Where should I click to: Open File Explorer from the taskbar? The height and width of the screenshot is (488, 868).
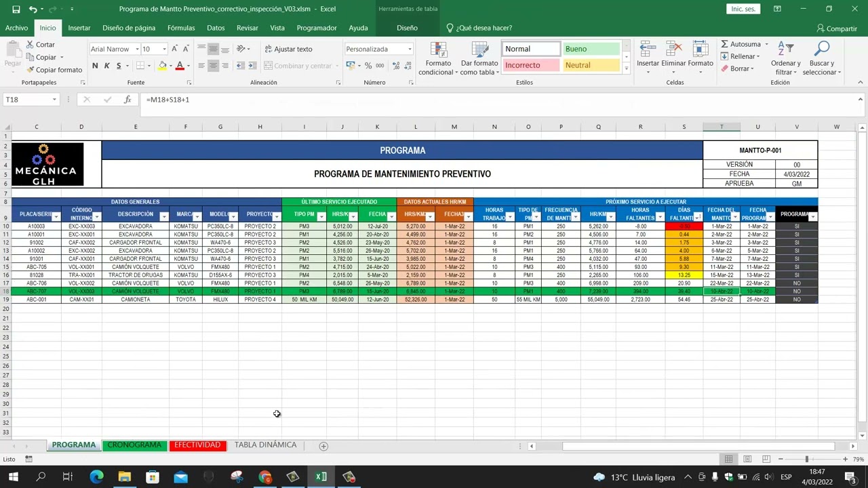tap(125, 477)
